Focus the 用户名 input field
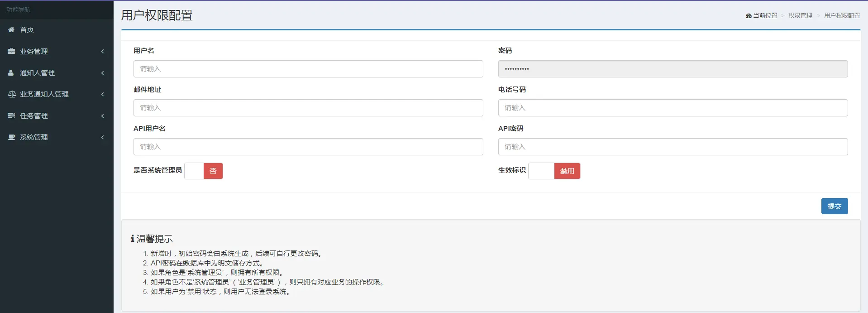Viewport: 868px width, 313px height. (x=308, y=69)
